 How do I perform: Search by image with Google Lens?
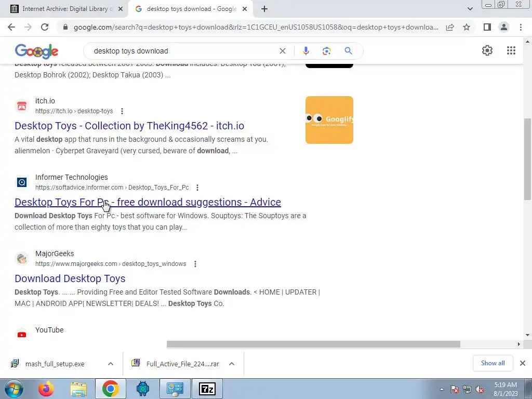pos(326,51)
